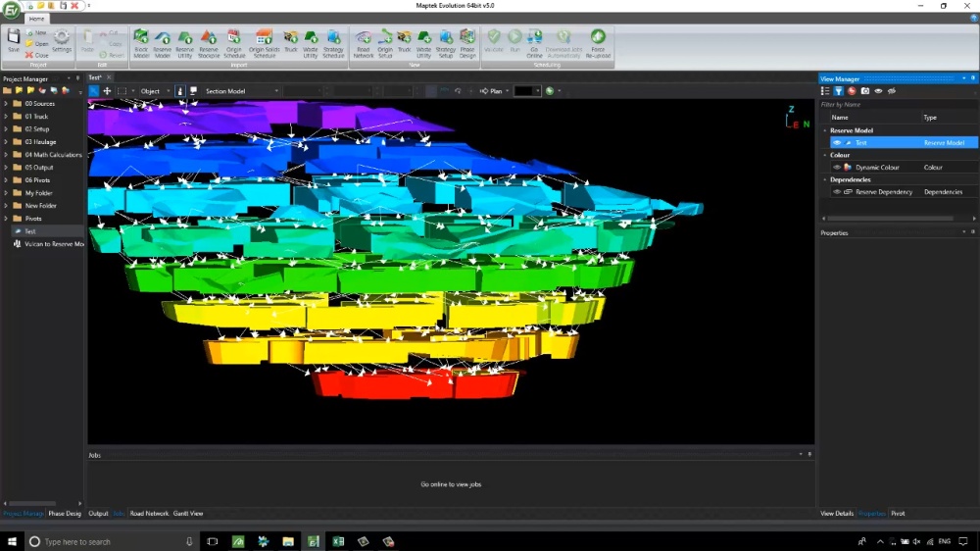Click Open project button
The height and width of the screenshot is (551, 980).
[37, 44]
